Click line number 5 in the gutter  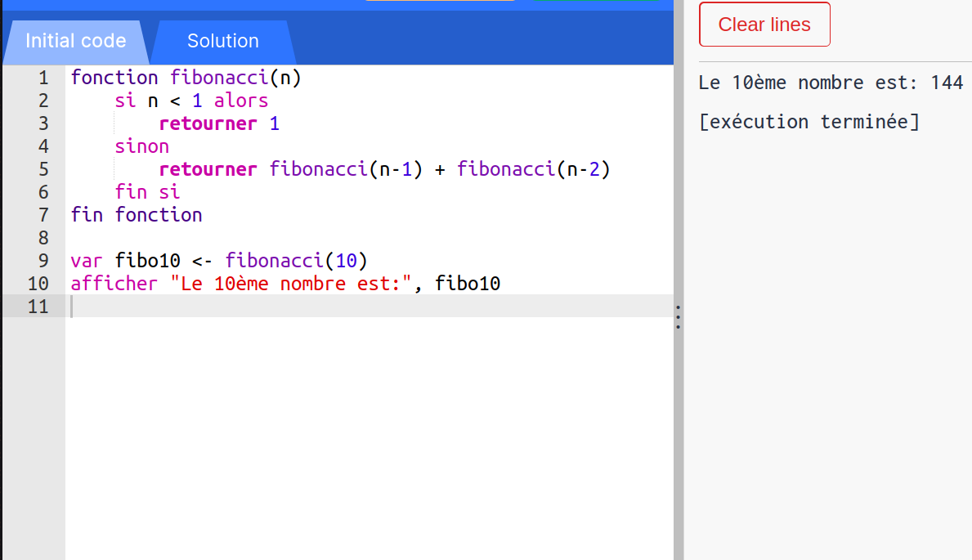pyautogui.click(x=42, y=168)
